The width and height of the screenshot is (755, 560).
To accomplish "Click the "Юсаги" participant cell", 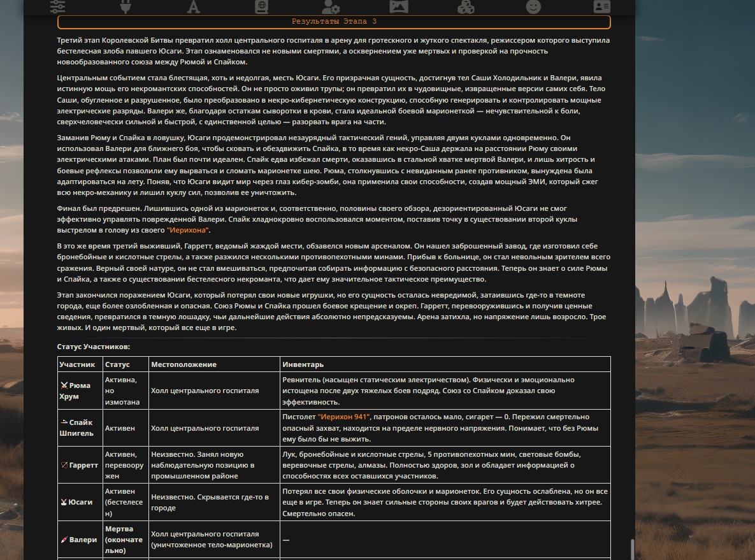I will (80, 502).
